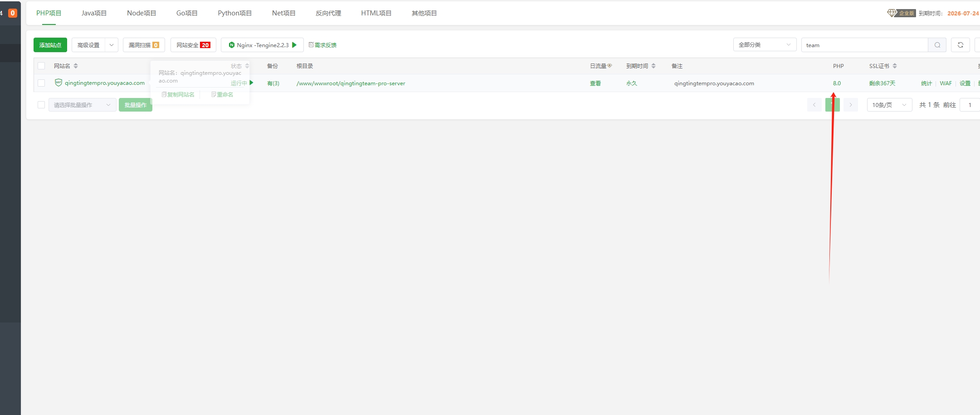
Task: Click the 企业版 diamond badge
Action: 892,13
